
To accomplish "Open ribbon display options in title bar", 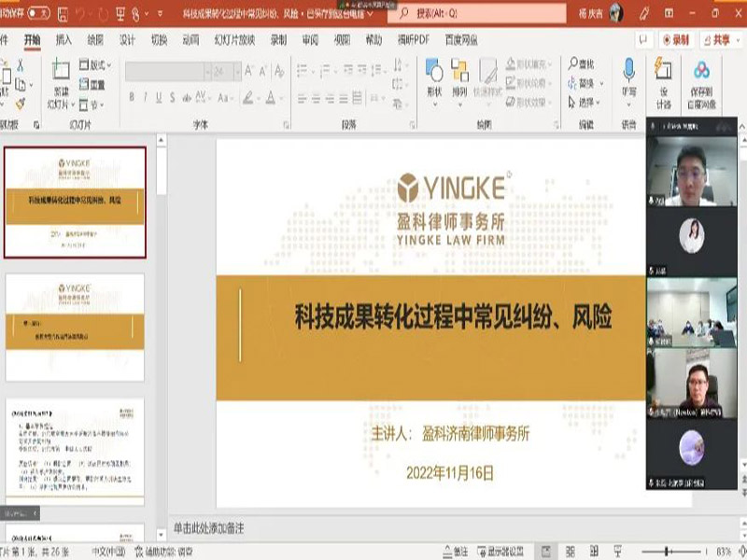I will coord(669,13).
